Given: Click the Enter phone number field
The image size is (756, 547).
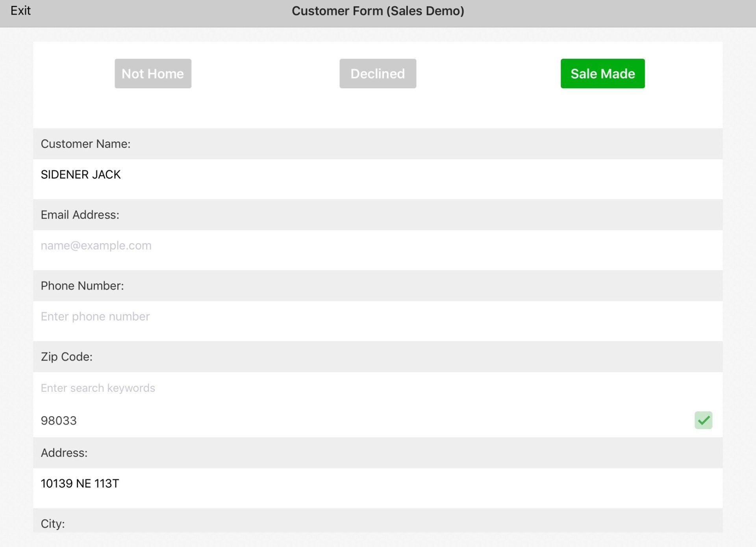Looking at the screenshot, I should 95,316.
